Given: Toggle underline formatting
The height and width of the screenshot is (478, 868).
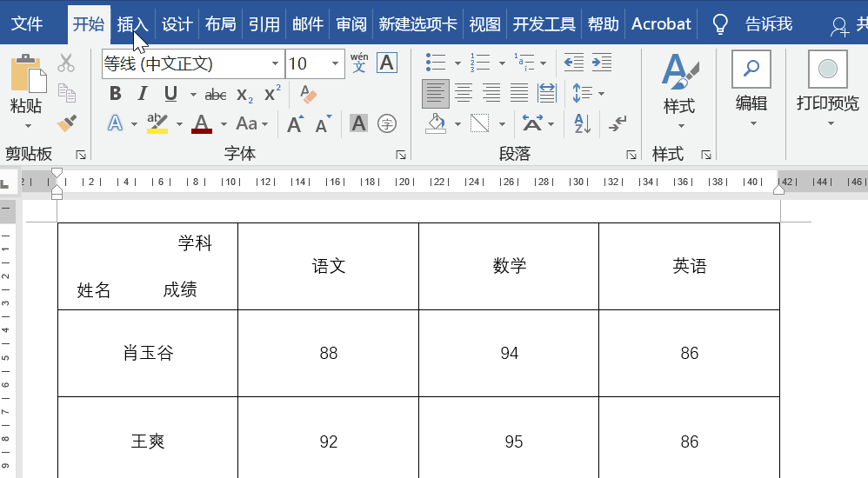Looking at the screenshot, I should (x=170, y=94).
